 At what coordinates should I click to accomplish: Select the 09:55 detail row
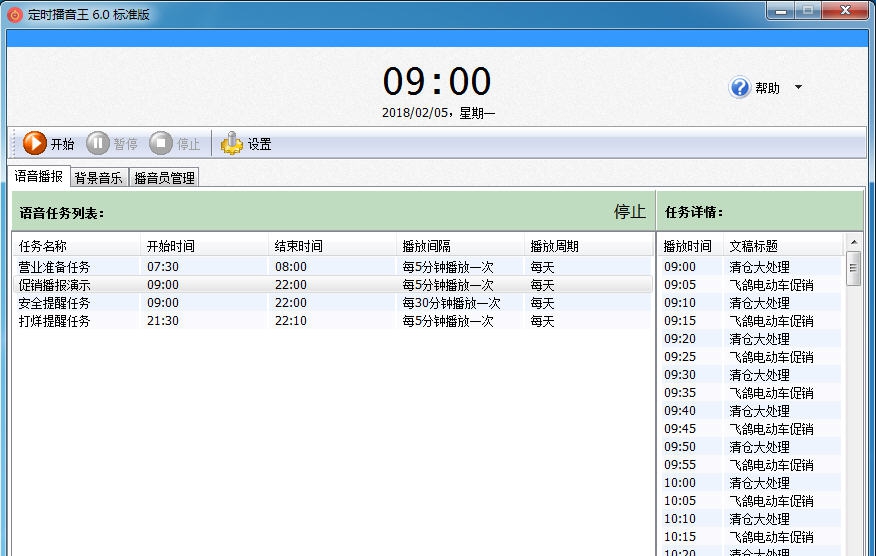click(750, 464)
